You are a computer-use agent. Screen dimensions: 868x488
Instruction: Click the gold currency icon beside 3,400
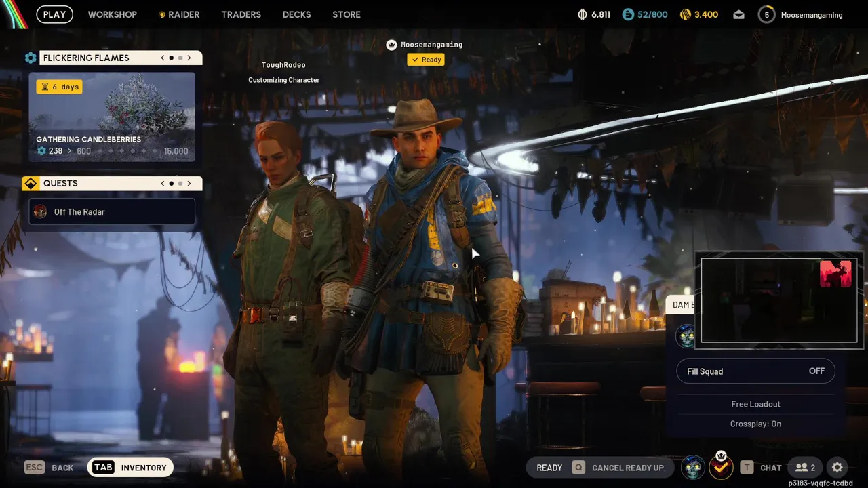pyautogui.click(x=686, y=14)
